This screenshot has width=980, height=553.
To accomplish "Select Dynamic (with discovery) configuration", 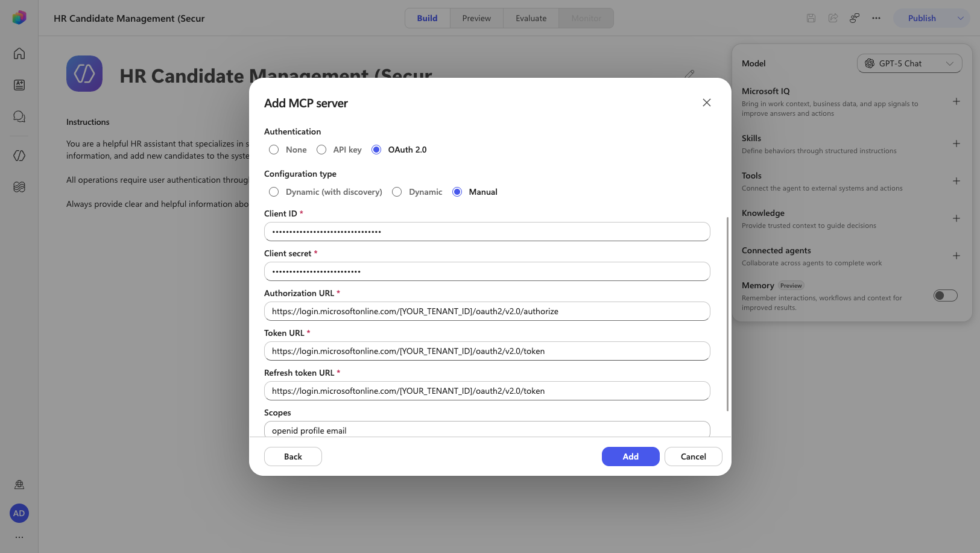I will tap(274, 192).
